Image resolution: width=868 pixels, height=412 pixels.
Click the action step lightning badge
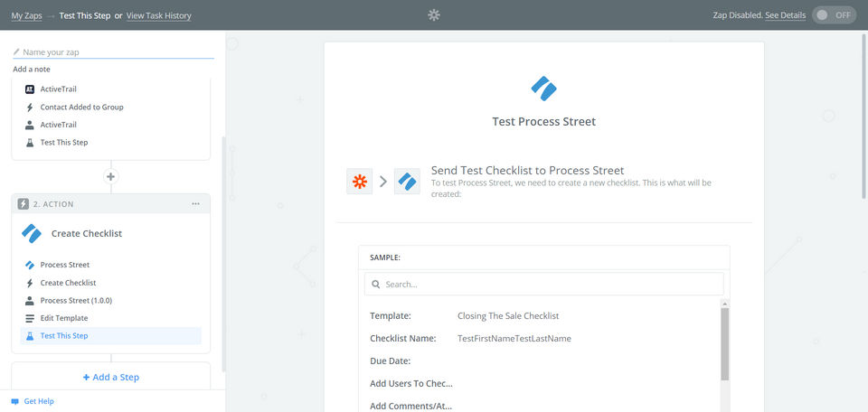tap(23, 204)
